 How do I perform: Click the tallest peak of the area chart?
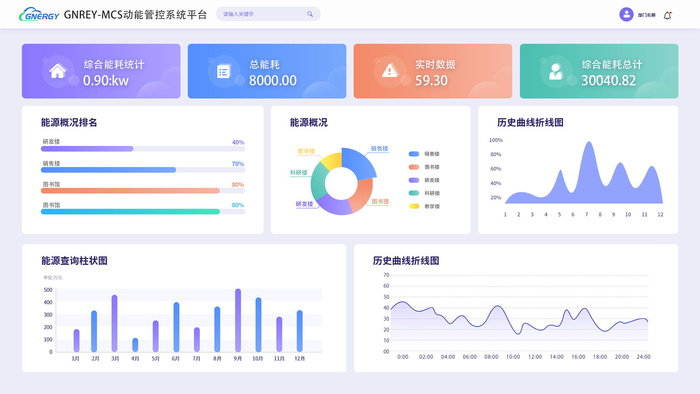(x=589, y=143)
